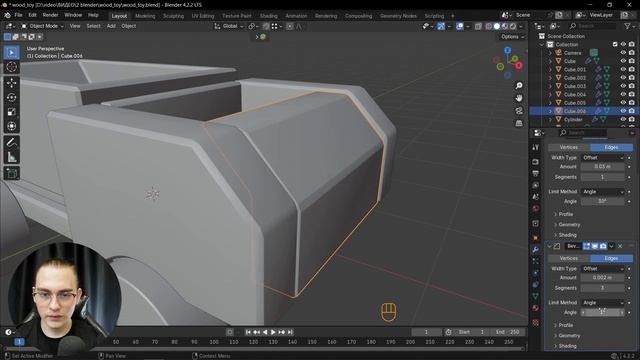The image size is (640, 360).
Task: Switch to the Geometry Nodes workspace tab
Action: click(398, 16)
